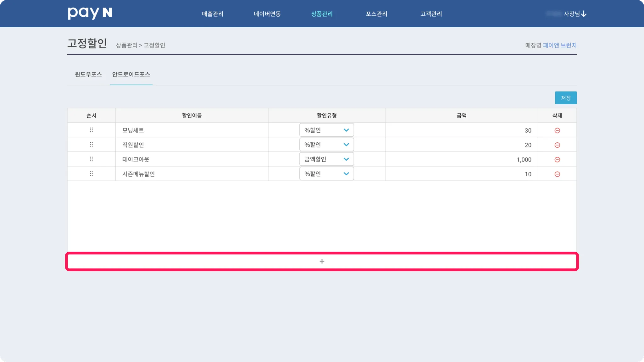Open discount type dropdown for 모닝세트

pos(326,130)
